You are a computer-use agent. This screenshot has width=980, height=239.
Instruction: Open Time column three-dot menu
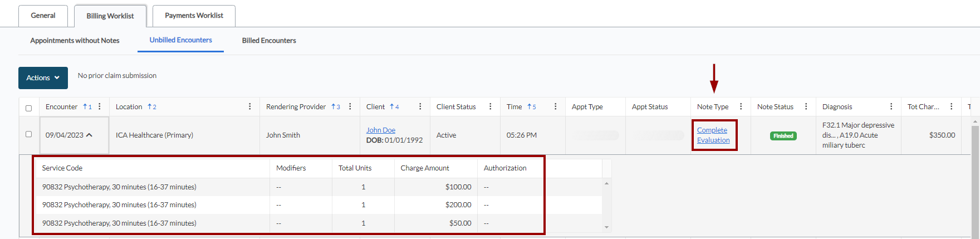click(556, 106)
